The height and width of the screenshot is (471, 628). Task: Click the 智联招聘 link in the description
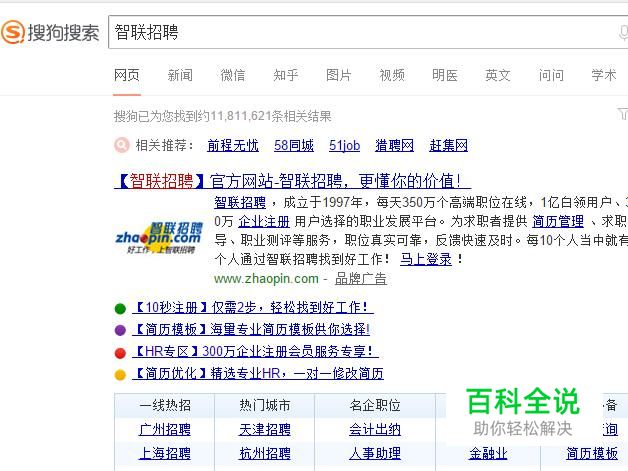pyautogui.click(x=240, y=202)
